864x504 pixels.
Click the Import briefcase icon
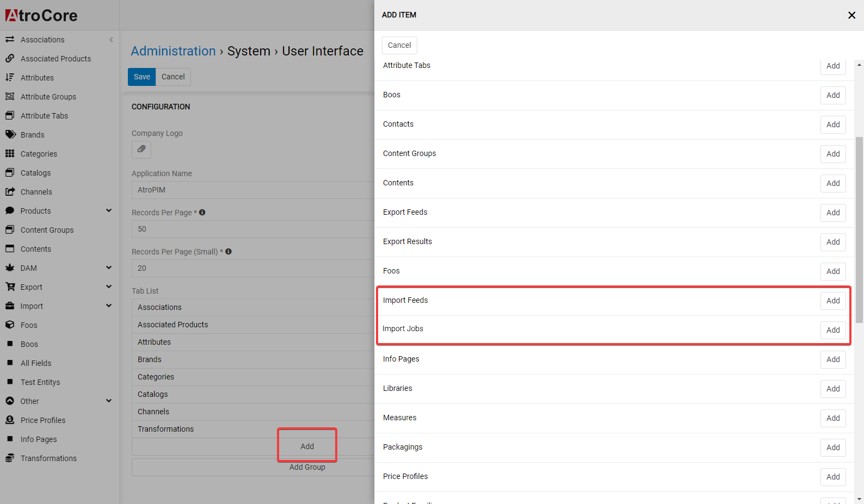(10, 306)
